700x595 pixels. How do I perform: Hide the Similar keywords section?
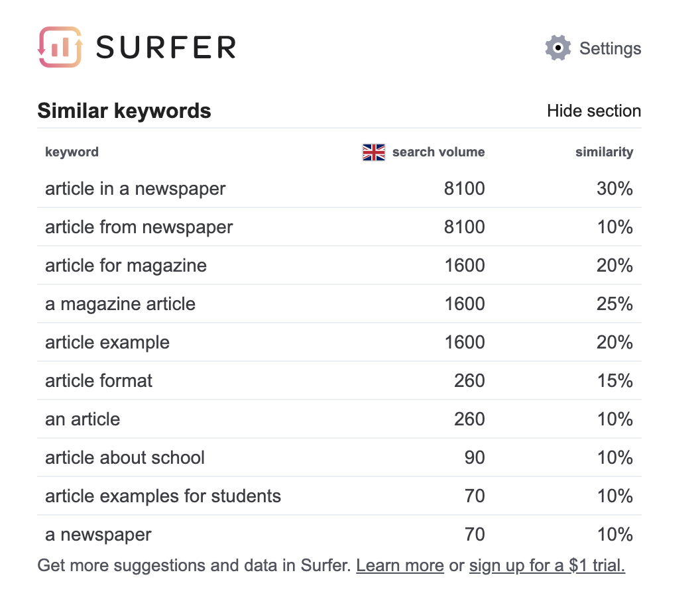pyautogui.click(x=594, y=111)
